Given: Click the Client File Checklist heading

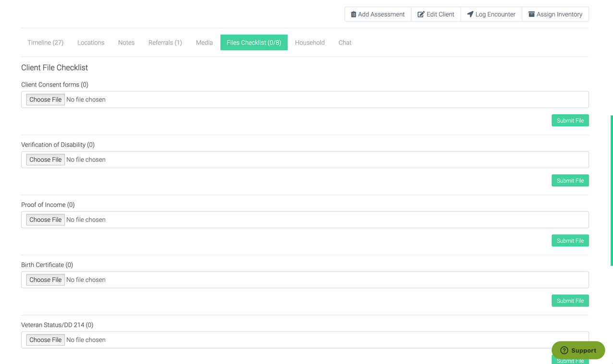Looking at the screenshot, I should tap(55, 68).
